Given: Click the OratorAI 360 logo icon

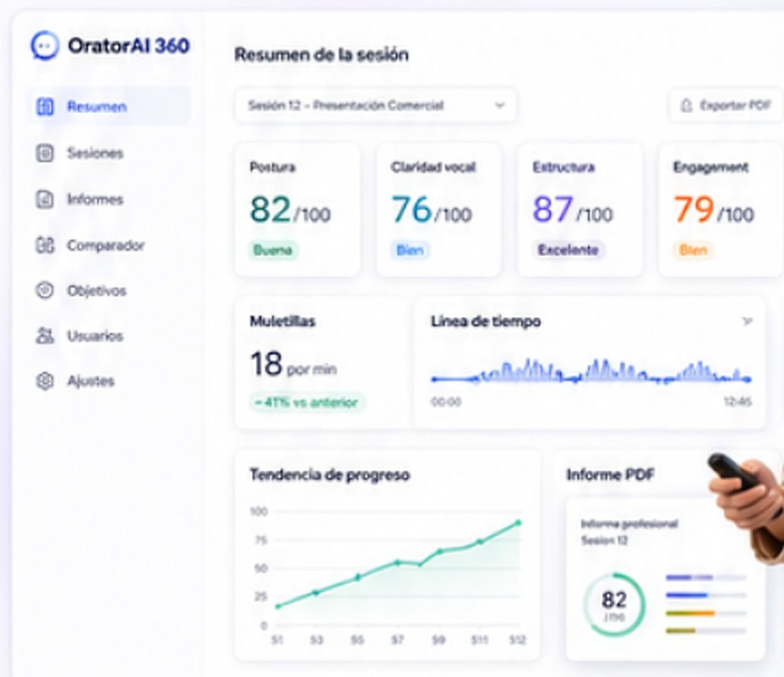Looking at the screenshot, I should [x=45, y=46].
